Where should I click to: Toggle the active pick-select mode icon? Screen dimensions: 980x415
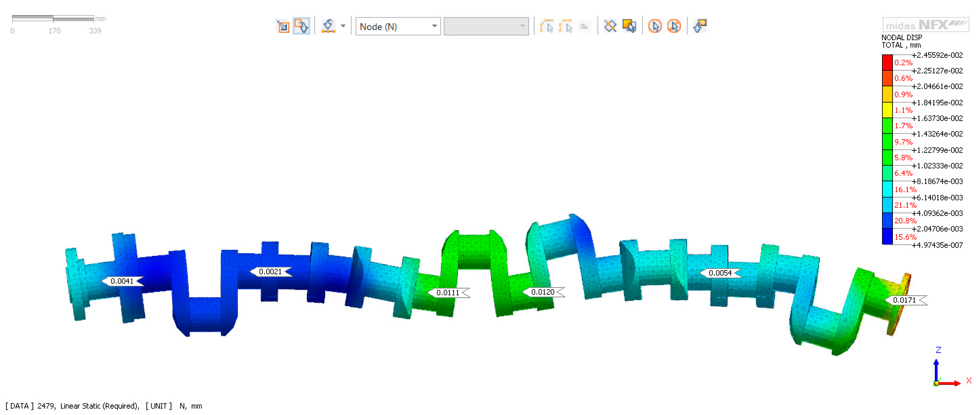[x=301, y=26]
